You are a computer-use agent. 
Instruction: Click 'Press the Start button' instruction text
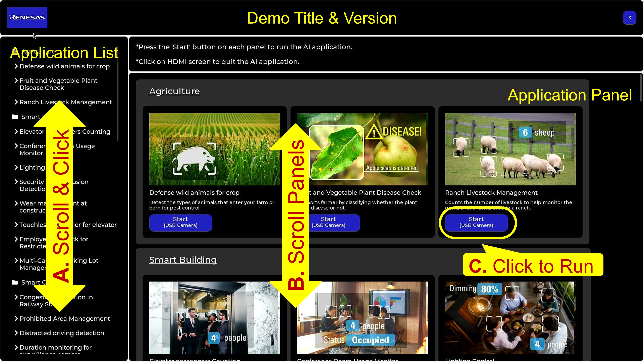(x=244, y=47)
